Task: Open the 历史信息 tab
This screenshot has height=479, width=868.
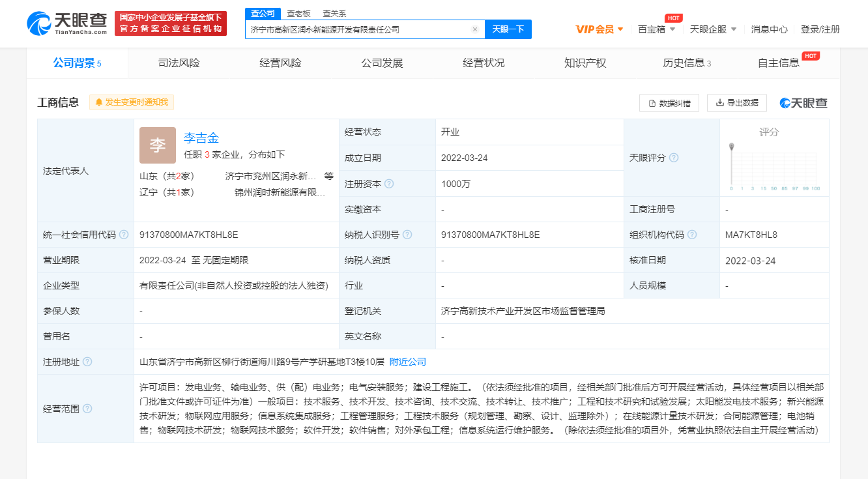Action: (x=687, y=63)
